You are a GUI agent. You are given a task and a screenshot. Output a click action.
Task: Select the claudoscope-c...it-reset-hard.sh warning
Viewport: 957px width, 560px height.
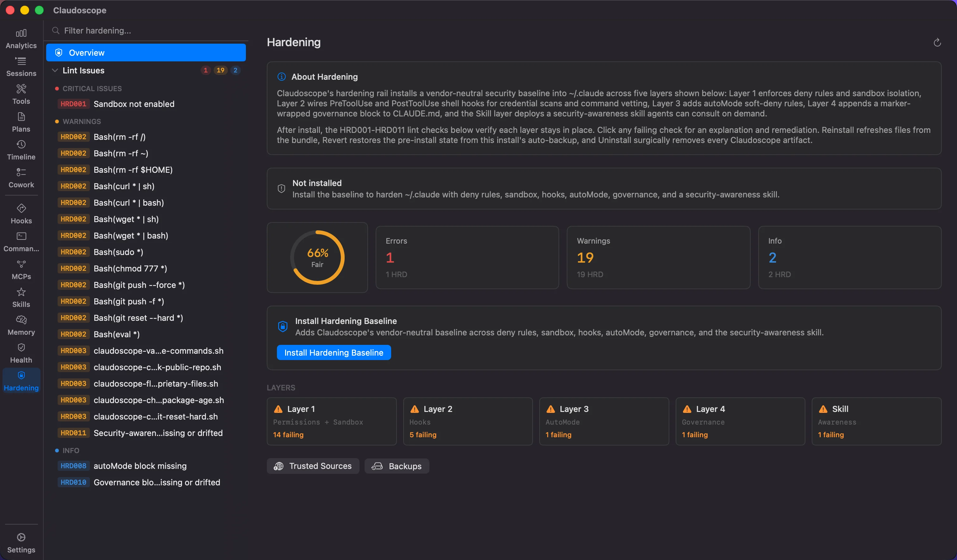point(146,416)
